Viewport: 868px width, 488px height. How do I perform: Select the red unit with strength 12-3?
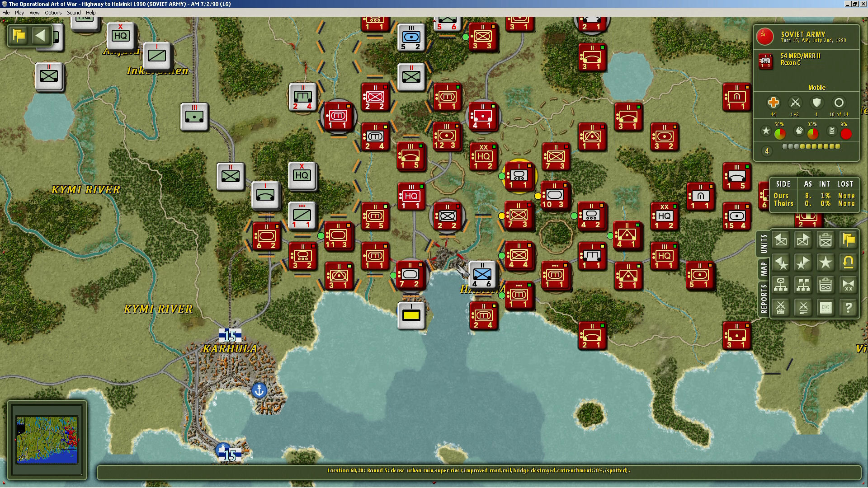click(447, 136)
